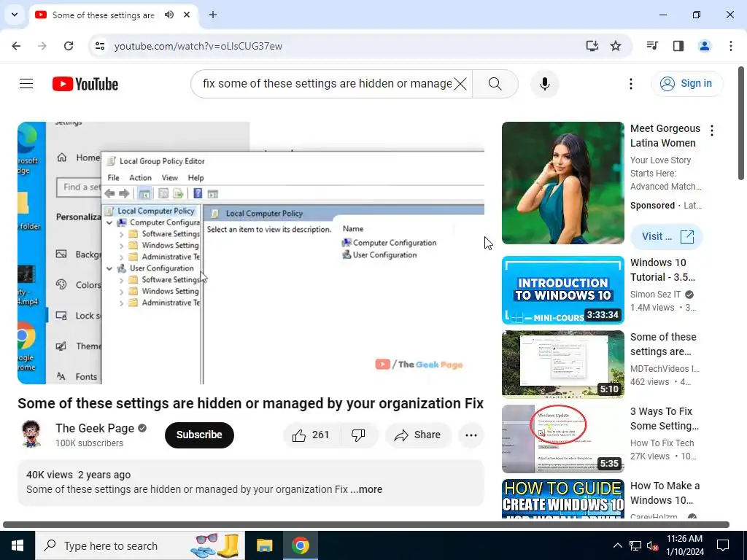Select the active YouTube browser tab
This screenshot has width=747, height=560.
[x=115, y=15]
